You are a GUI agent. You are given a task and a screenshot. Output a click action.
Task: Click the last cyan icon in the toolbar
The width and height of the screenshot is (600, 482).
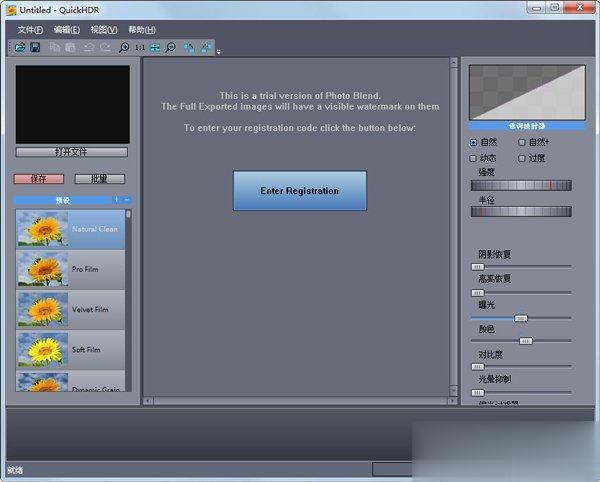click(206, 47)
